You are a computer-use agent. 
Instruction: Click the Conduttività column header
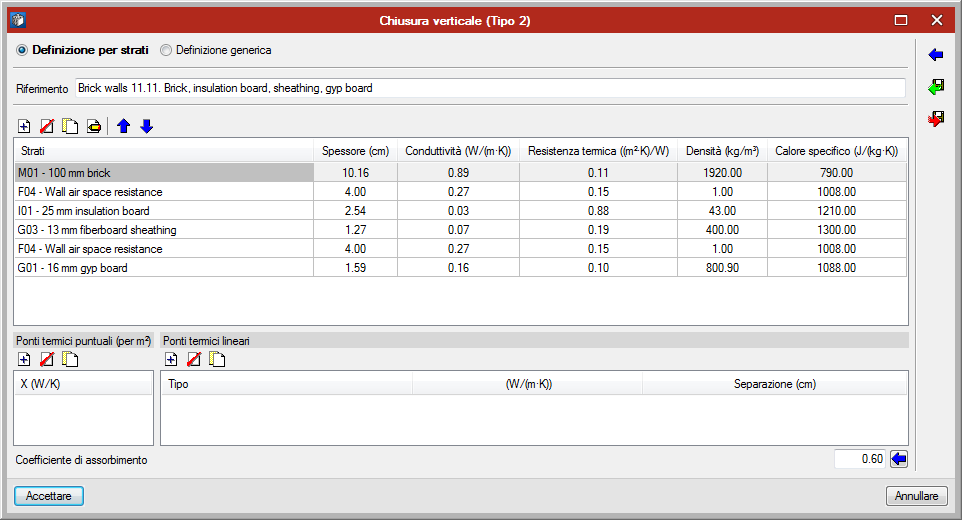tap(458, 151)
